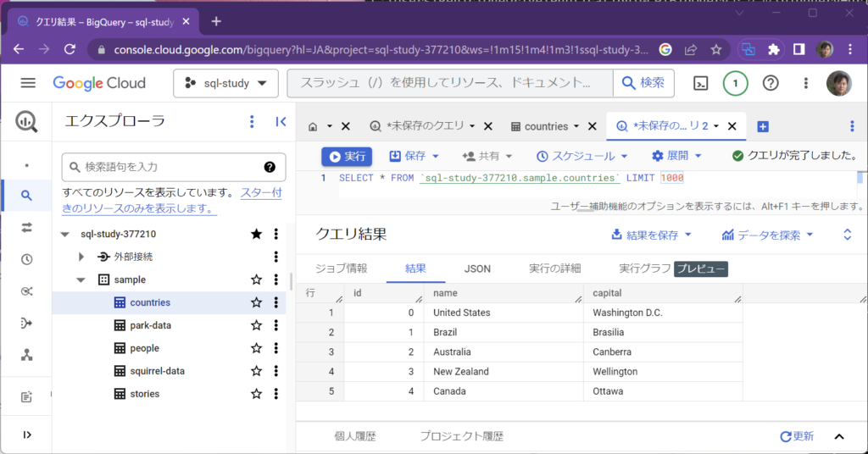Open actions menu for the countries table
The width and height of the screenshot is (868, 454).
(x=276, y=302)
